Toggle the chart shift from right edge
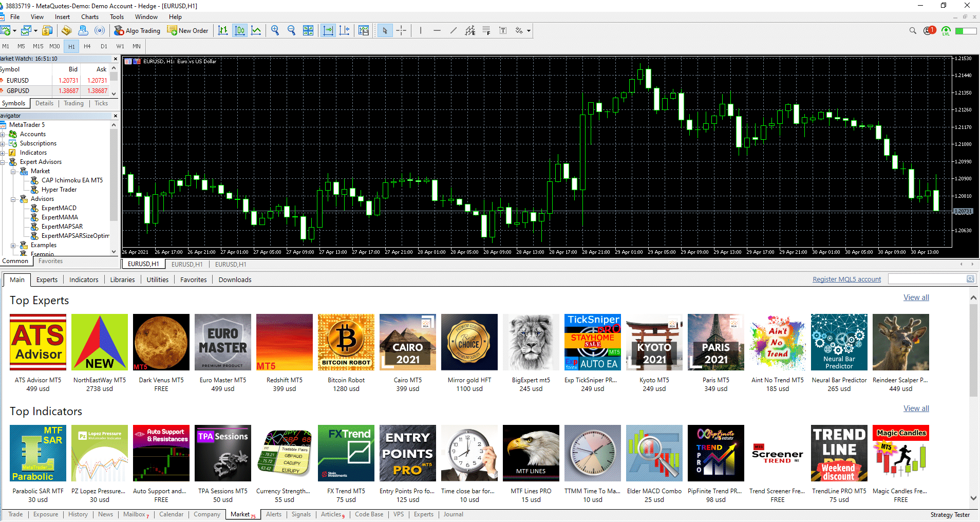Screen dimensions: 980x522 pos(345,30)
